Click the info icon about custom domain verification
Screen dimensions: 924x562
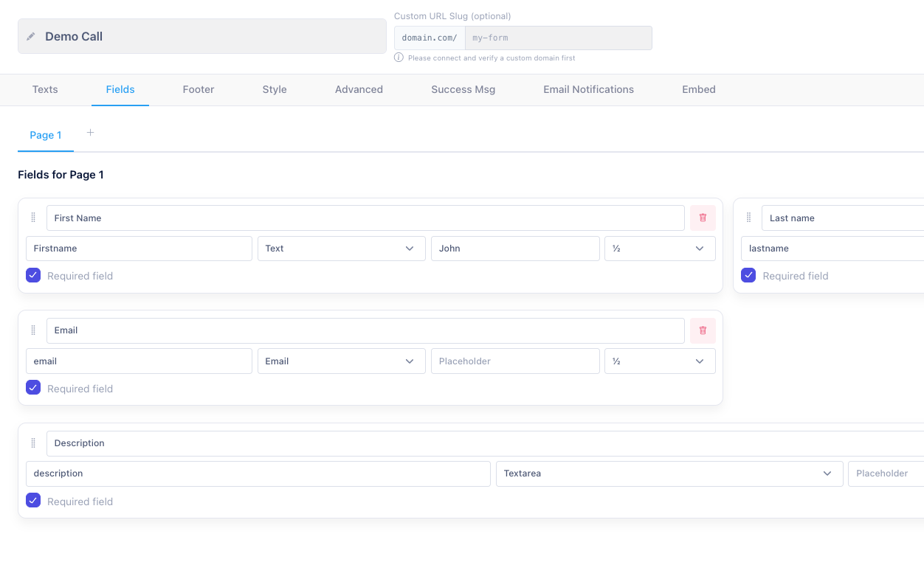point(399,58)
